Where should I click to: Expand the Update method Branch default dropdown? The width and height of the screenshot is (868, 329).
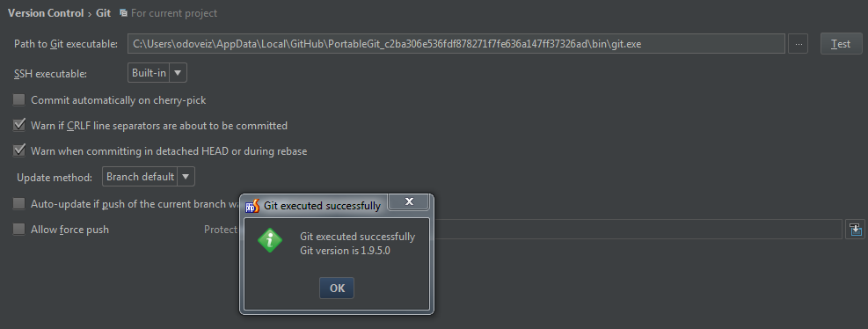pyautogui.click(x=149, y=177)
